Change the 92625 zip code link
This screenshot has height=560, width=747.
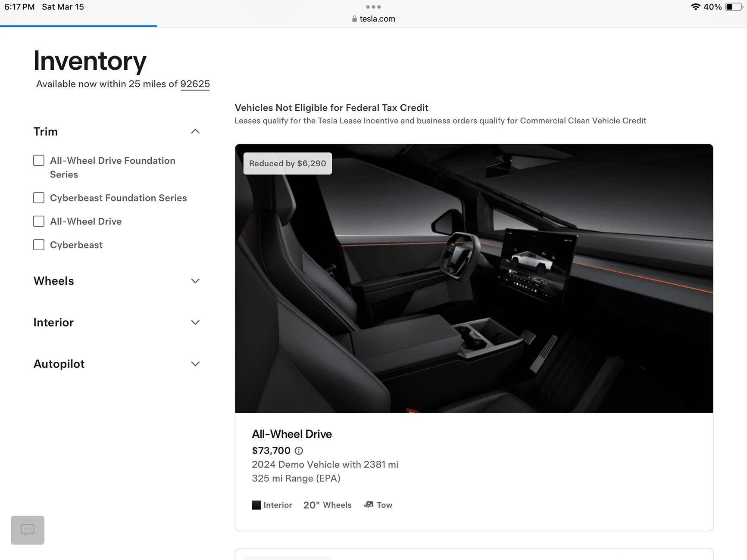[x=195, y=84]
